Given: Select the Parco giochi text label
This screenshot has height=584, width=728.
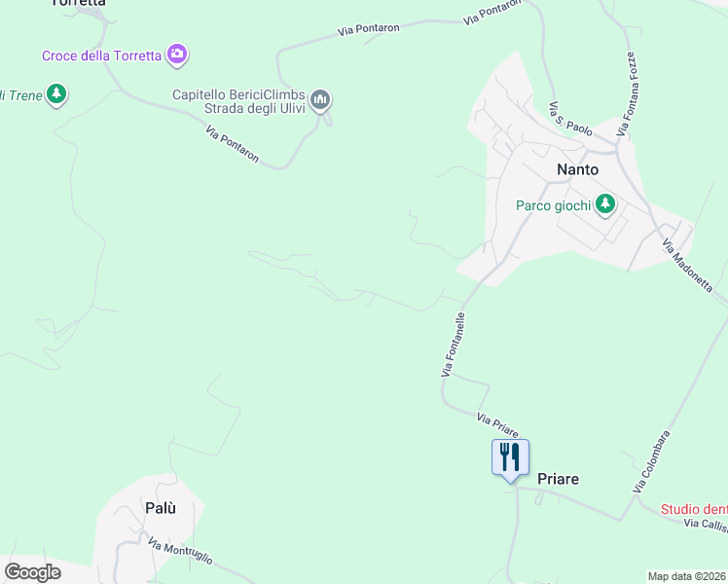Looking at the screenshot, I should 554,205.
